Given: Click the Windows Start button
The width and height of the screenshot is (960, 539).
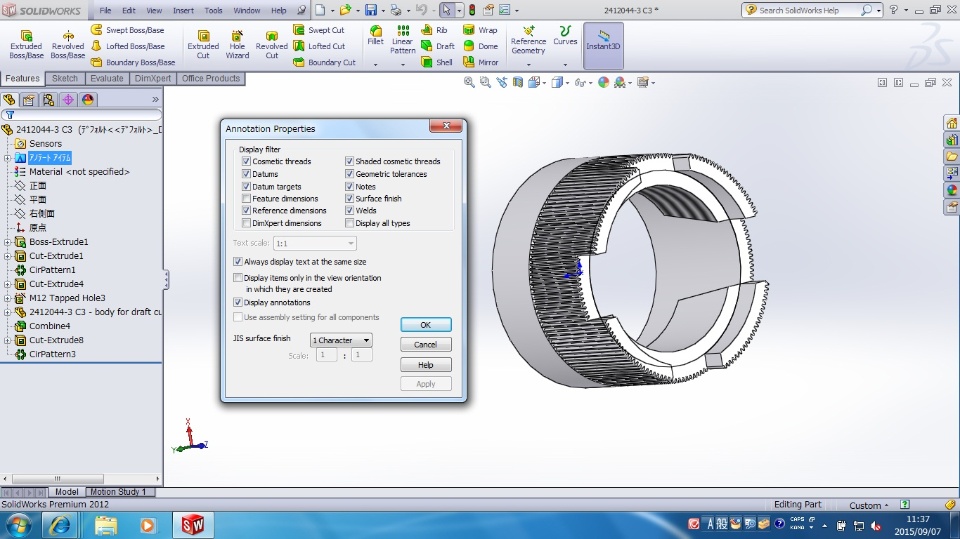Looking at the screenshot, I should point(18,525).
